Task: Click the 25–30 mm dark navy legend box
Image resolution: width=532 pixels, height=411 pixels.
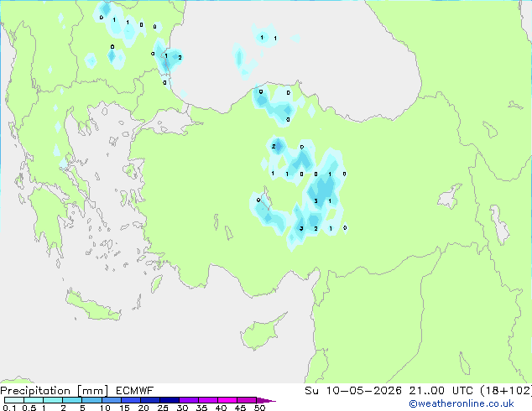Action: 170,400
